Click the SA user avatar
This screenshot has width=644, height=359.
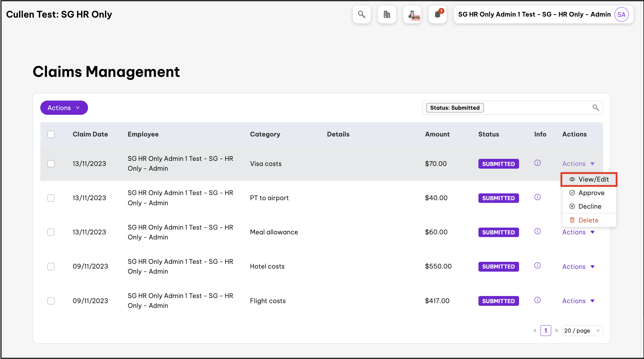pos(621,15)
